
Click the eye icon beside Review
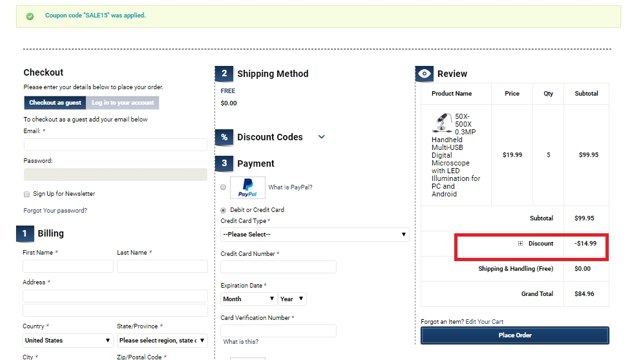point(424,74)
